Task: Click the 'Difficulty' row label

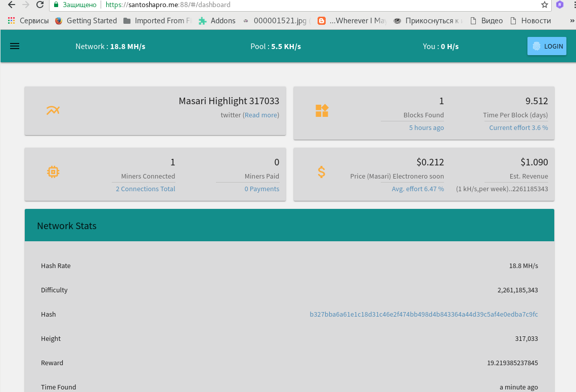Action: pyautogui.click(x=55, y=290)
